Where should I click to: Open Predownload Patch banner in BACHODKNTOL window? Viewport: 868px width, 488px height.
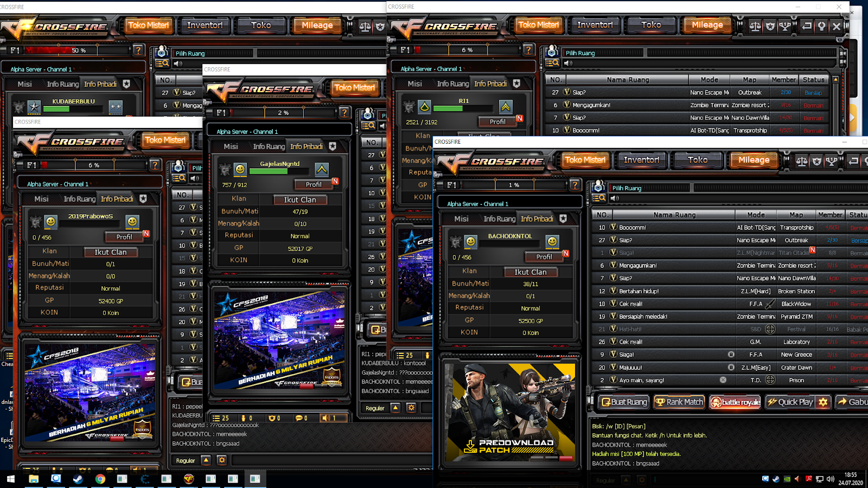[509, 412]
